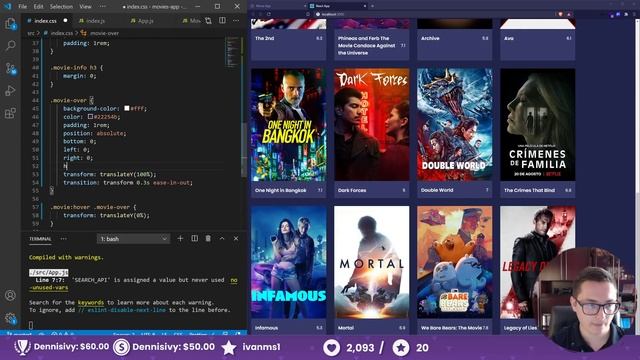The image size is (640, 360).
Task: Open the Search view in activity bar
Action: tap(11, 45)
